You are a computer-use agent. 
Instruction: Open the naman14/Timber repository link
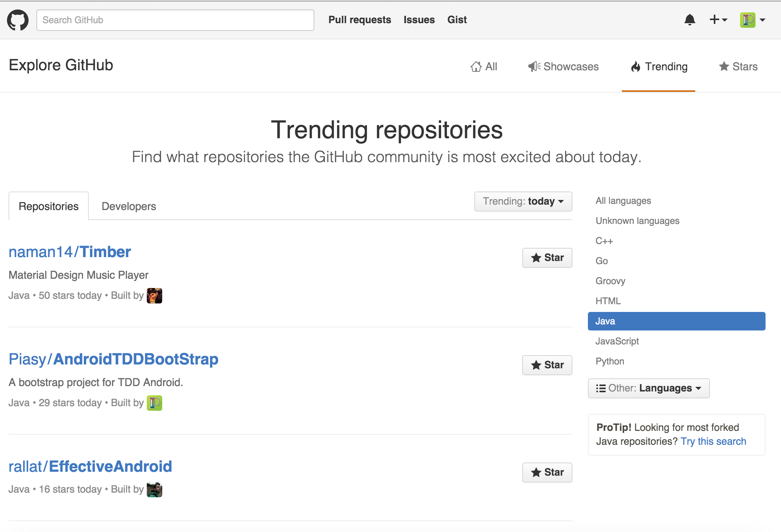coord(70,252)
